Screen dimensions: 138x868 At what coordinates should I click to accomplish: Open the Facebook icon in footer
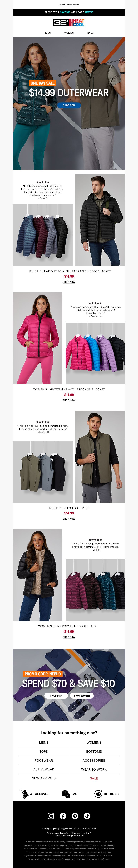coord(63,816)
